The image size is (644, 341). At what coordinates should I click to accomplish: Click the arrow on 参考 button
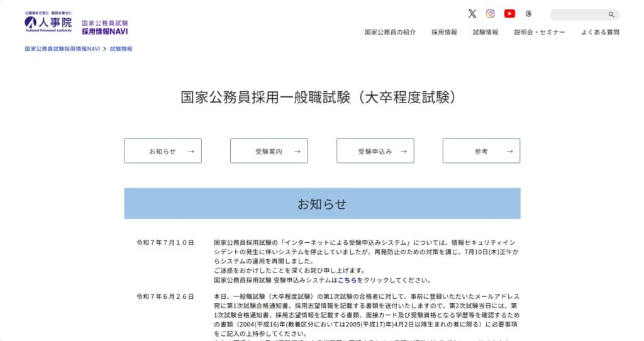pyautogui.click(x=510, y=151)
